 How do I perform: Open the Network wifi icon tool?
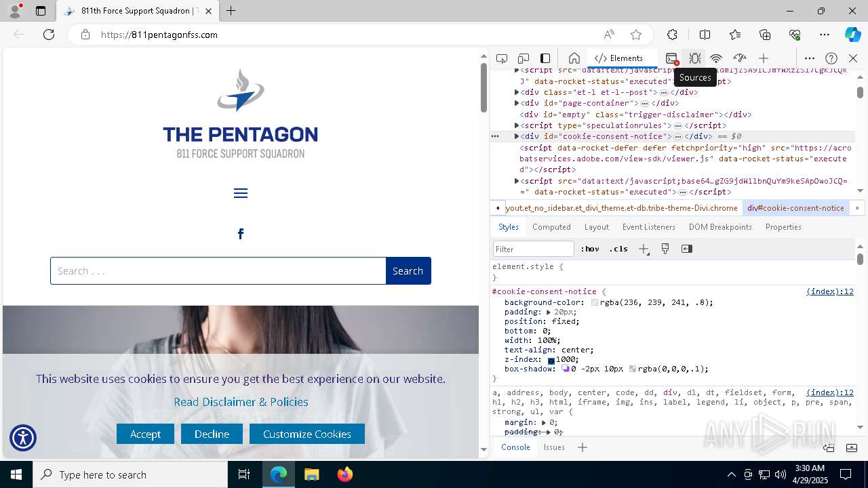tap(716, 58)
